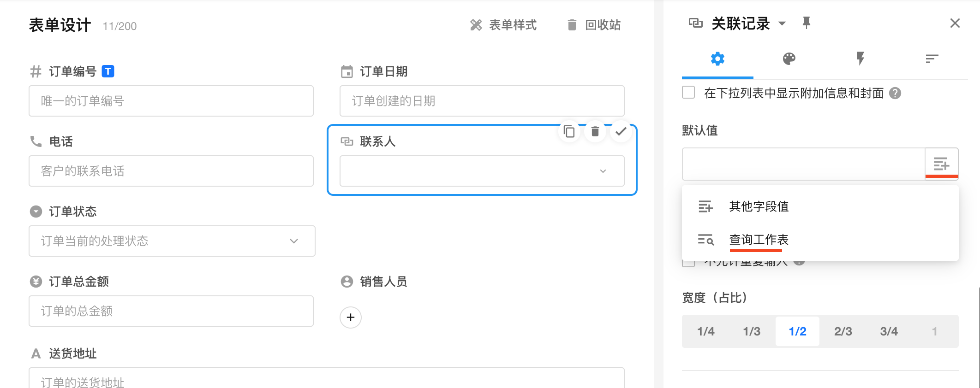Open the 回收站 recycle bin
This screenshot has width=980, height=388.
point(594,25)
